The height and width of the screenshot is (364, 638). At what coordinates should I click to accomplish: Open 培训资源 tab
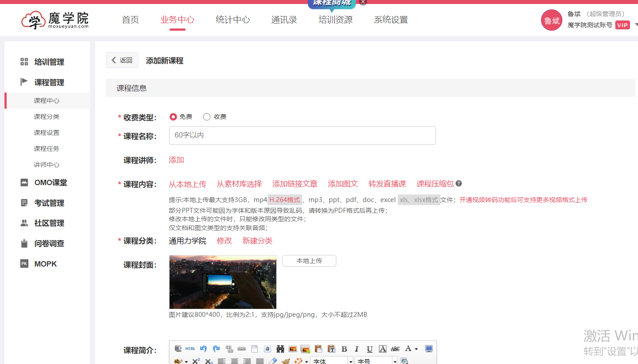(x=335, y=20)
